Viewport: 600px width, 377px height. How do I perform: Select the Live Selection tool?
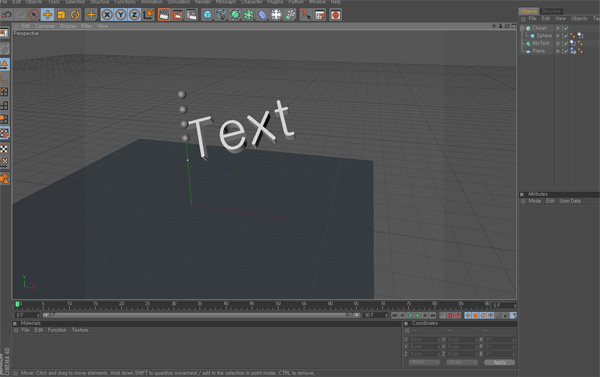pyautogui.click(x=34, y=15)
